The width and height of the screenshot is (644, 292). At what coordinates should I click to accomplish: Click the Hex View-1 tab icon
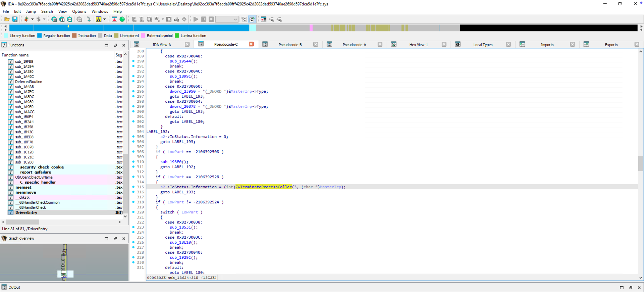point(394,44)
